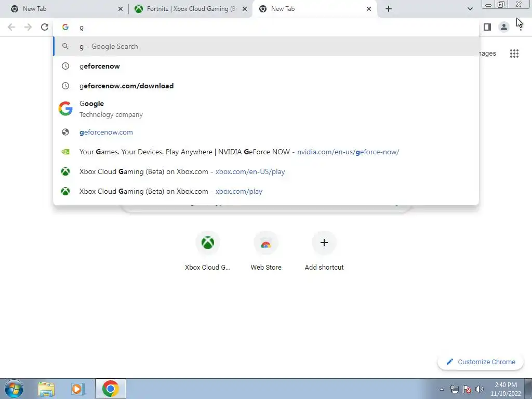Open the Action Center flag icon
The height and width of the screenshot is (399, 532).
tap(467, 389)
